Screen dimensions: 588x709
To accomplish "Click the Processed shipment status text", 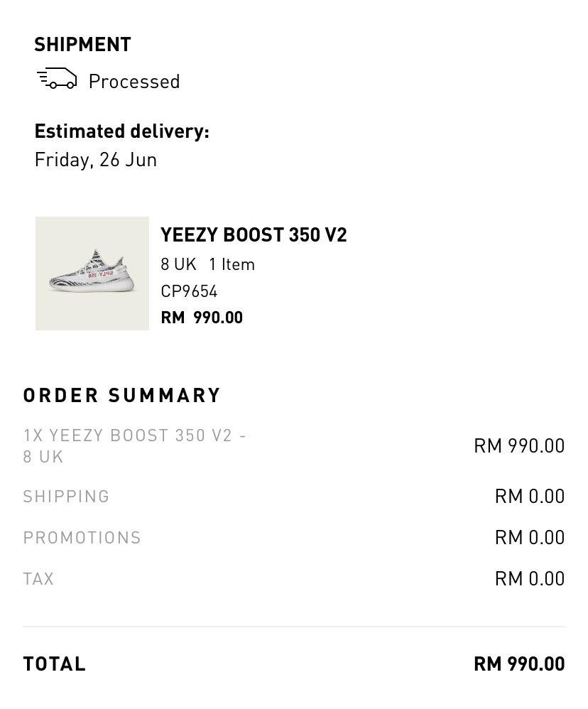I will tap(135, 82).
